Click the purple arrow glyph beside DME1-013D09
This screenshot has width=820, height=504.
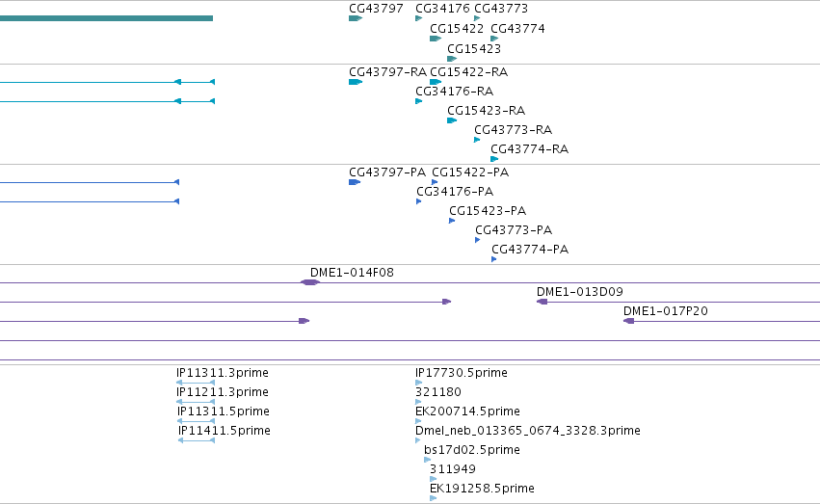(542, 302)
